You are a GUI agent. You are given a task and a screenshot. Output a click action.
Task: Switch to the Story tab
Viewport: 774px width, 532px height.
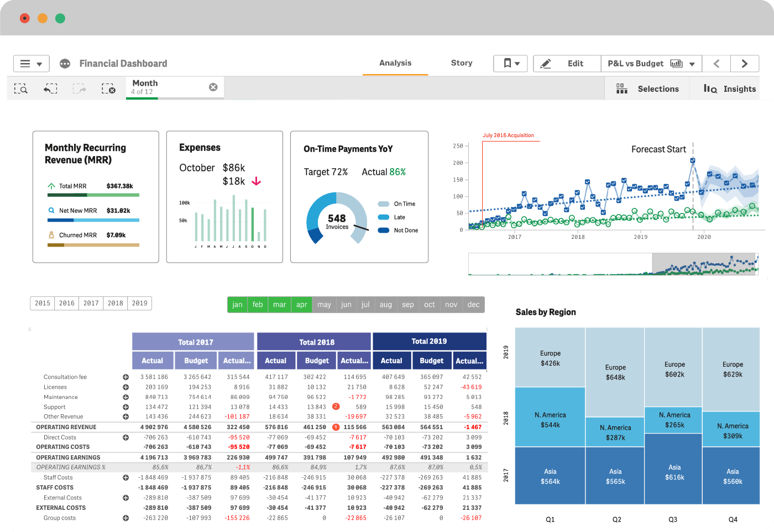(x=462, y=63)
